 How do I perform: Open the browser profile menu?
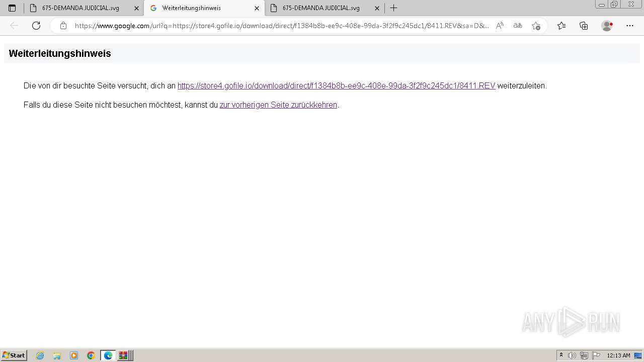[607, 26]
